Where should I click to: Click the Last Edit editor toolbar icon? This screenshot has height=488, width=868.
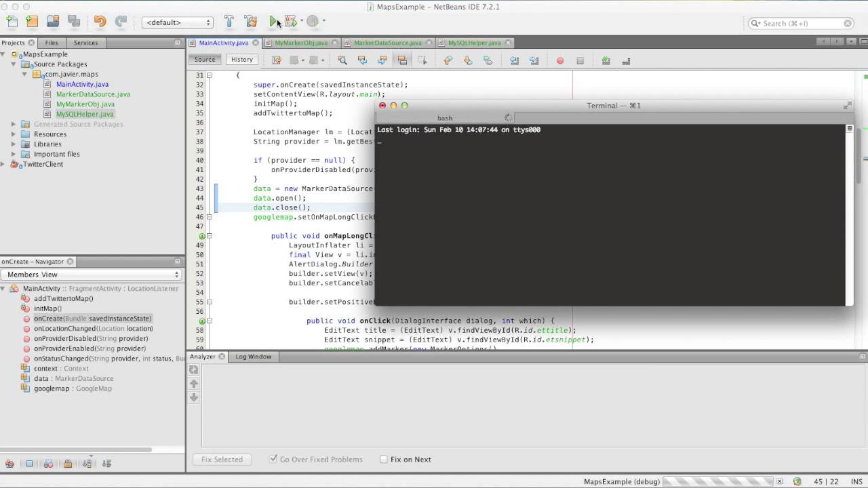(277, 60)
